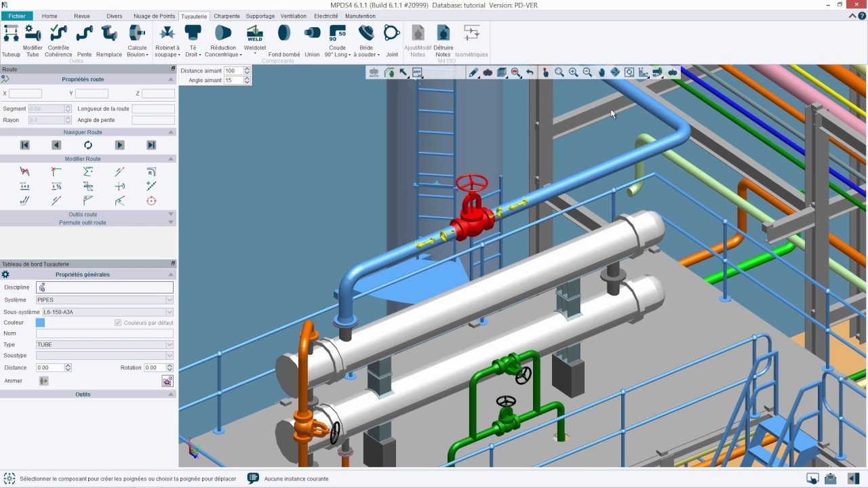Image resolution: width=868 pixels, height=488 pixels.
Task: Switch to the Revue tab
Action: (82, 16)
